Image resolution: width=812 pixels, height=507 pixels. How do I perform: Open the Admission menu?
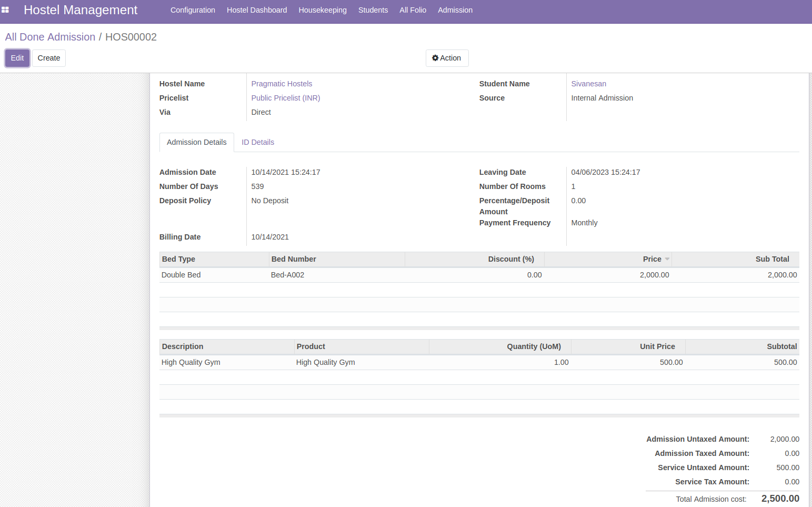(x=455, y=10)
